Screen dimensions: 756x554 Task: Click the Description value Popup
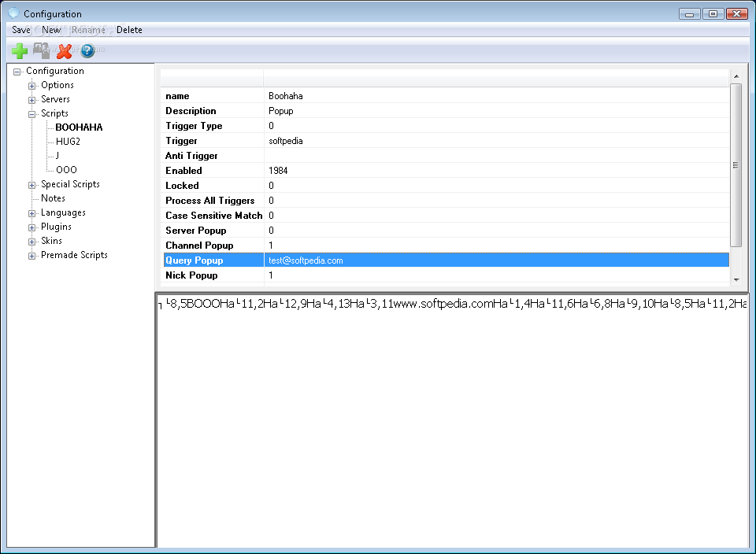click(497, 111)
